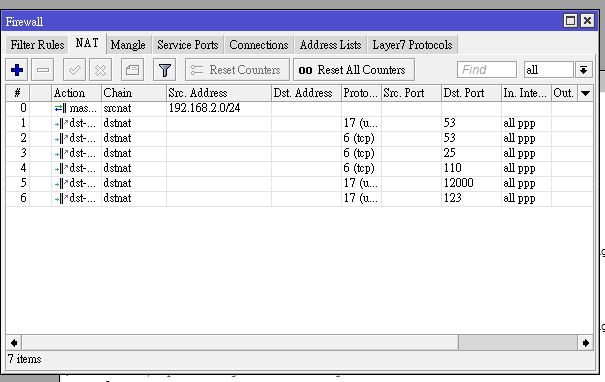Click Reset All Counters button
The height and width of the screenshot is (382, 605).
click(354, 70)
